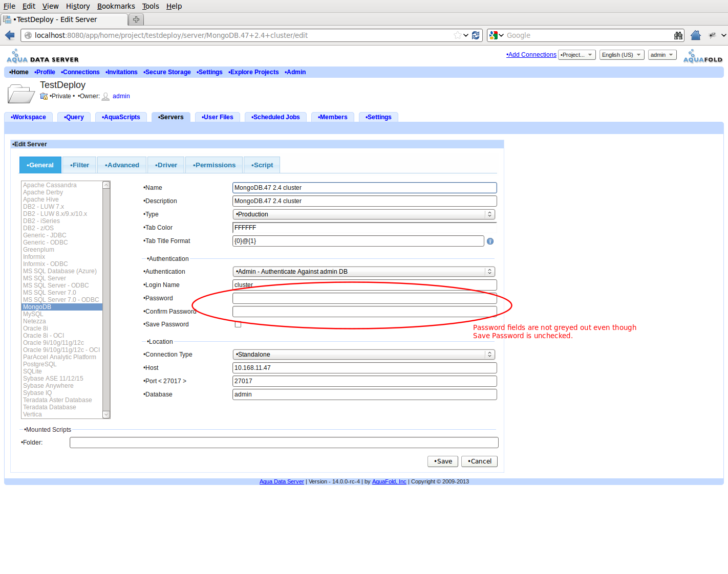This screenshot has width=728, height=574.
Task: Click the AquaFold, Inc footer link
Action: (x=389, y=481)
